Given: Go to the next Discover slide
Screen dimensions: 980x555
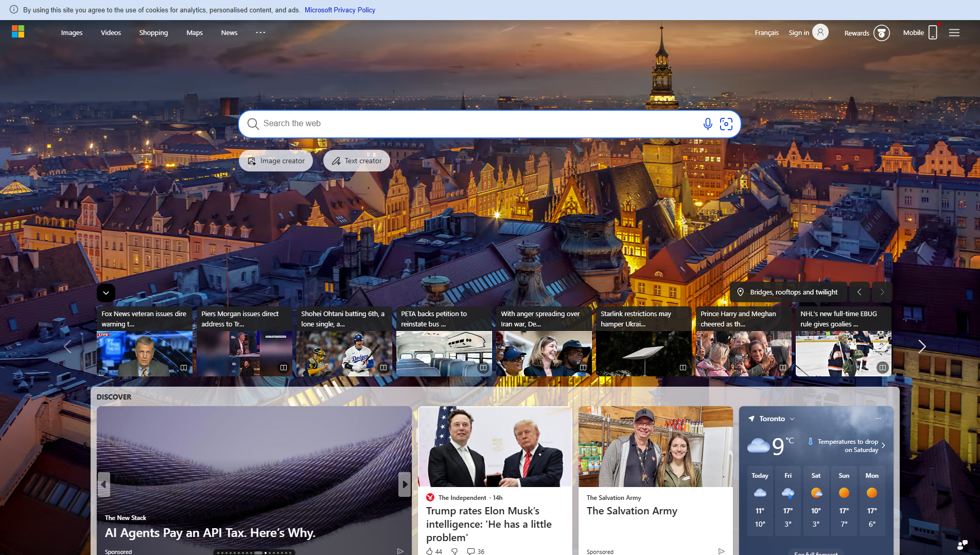Looking at the screenshot, I should 405,484.
